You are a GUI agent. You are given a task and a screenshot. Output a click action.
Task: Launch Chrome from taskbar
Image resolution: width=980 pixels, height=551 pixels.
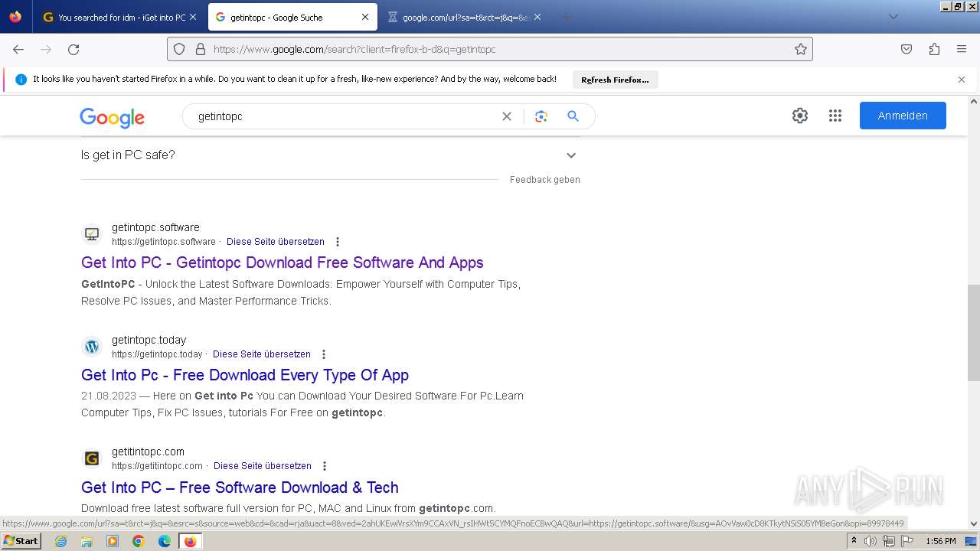click(x=139, y=541)
